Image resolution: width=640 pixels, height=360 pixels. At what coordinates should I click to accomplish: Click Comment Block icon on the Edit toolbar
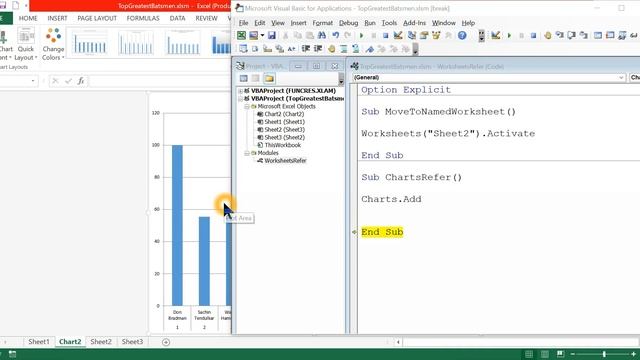[344, 49]
